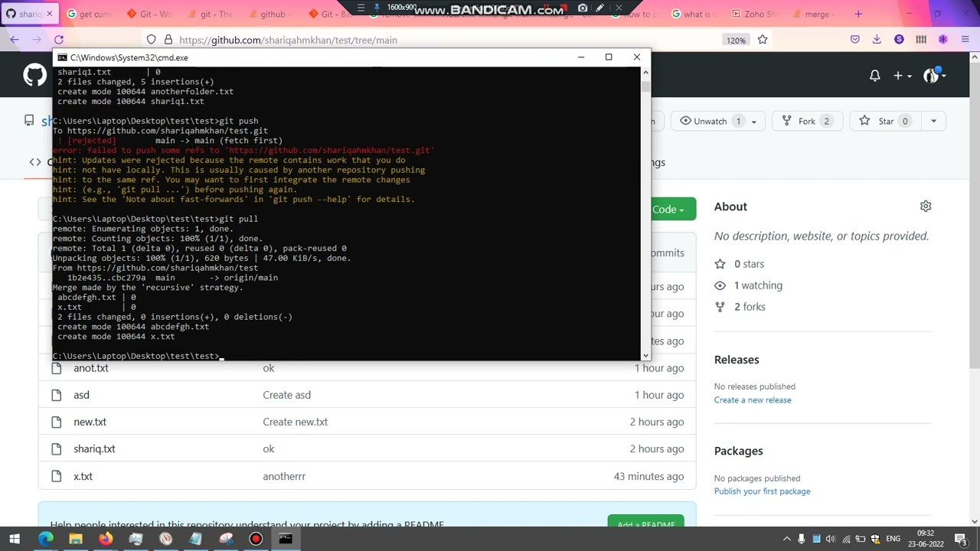The image size is (980, 551).
Task: Show hidden system tray icons
Action: click(786, 539)
